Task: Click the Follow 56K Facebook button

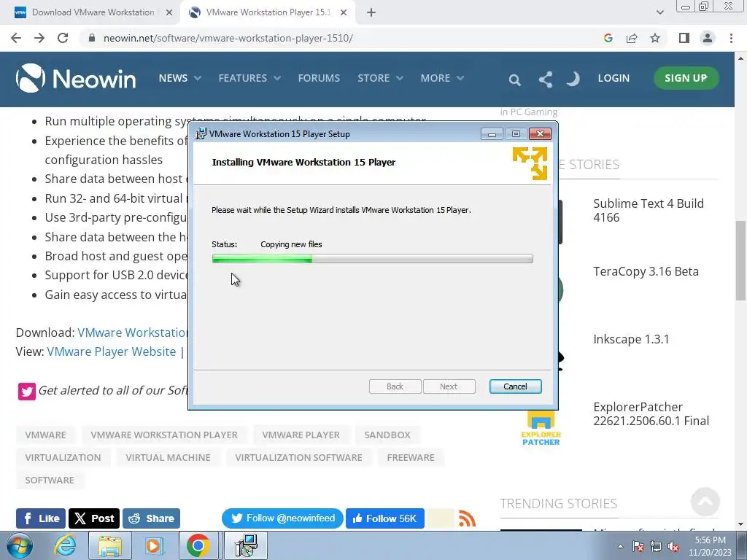Action: point(385,518)
